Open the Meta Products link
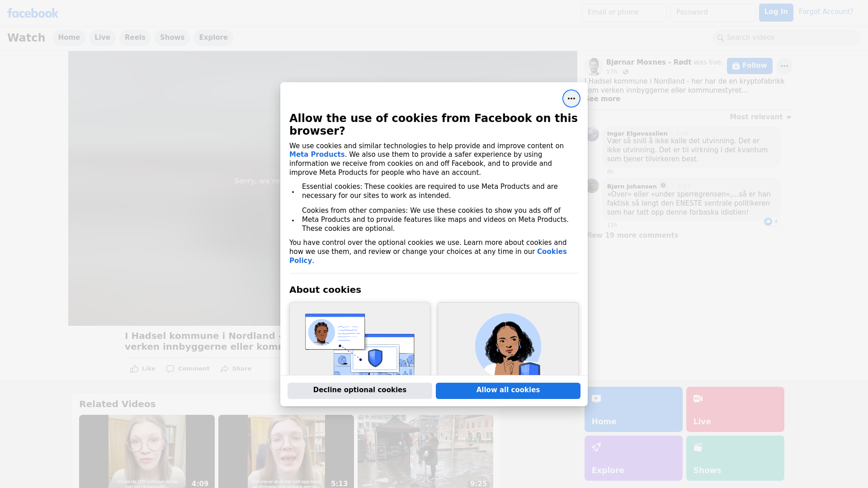Screen dimensions: 868x488 [x=317, y=155]
